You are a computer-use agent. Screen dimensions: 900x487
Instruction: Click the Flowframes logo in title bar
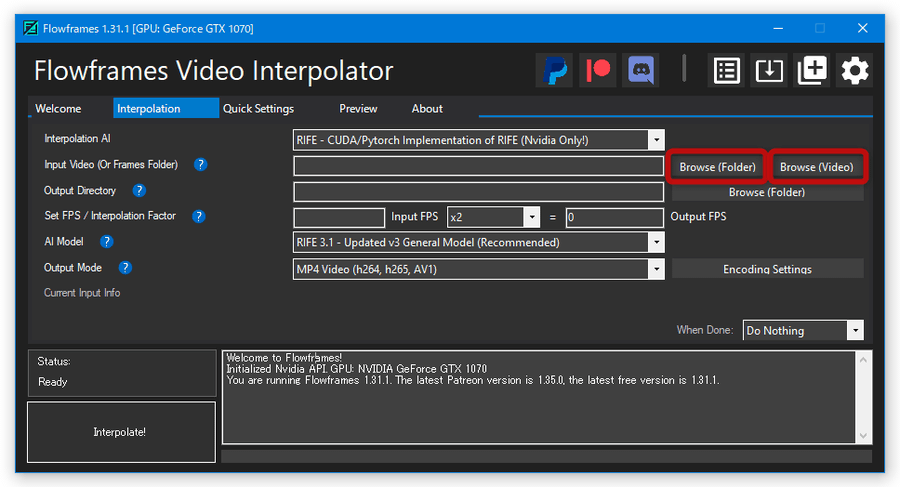[x=30, y=28]
